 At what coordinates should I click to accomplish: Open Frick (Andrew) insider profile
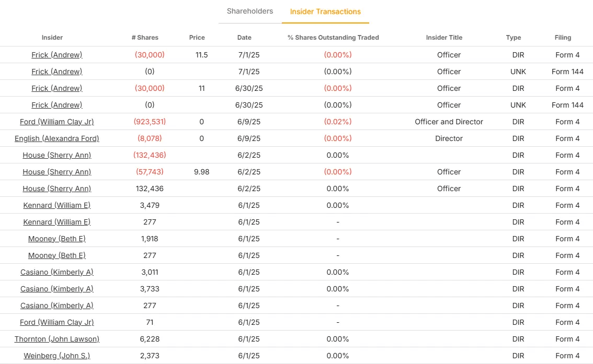(x=56, y=55)
